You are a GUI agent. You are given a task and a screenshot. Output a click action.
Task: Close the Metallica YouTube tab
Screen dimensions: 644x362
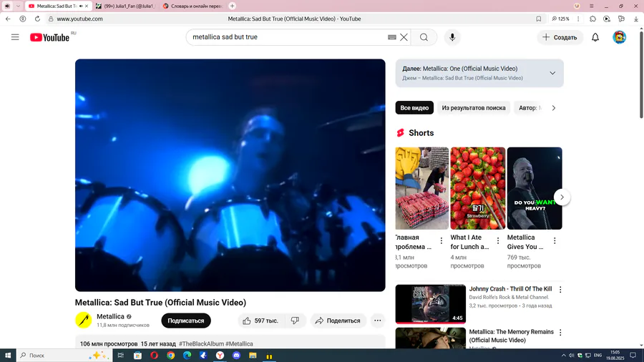coord(87,6)
